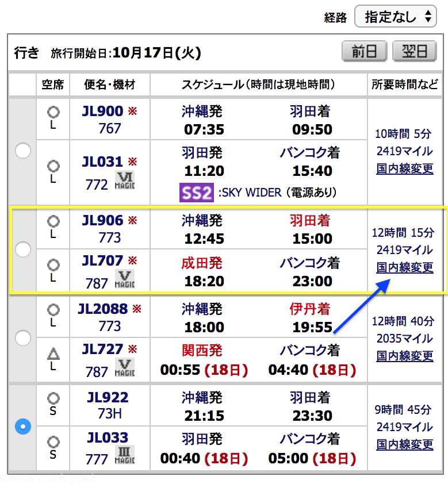Click the red ※ mark next to JL727

[133, 349]
